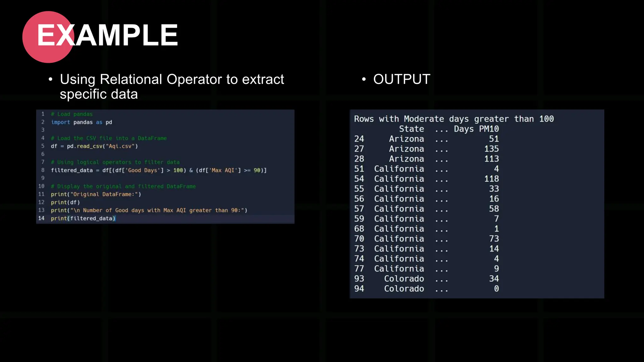The image size is (644, 362).
Task: Click print("Original DataFrame:") on line 11
Action: (96, 194)
